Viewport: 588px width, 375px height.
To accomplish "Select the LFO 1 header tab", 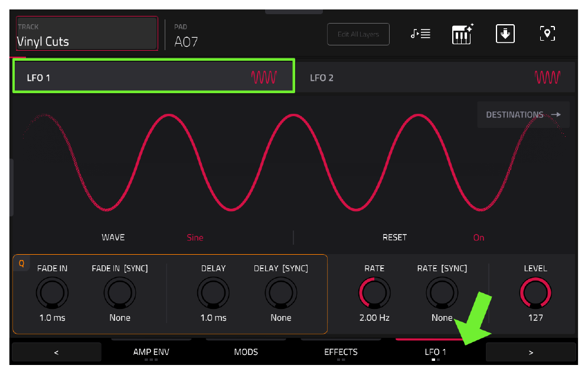I will [x=153, y=76].
